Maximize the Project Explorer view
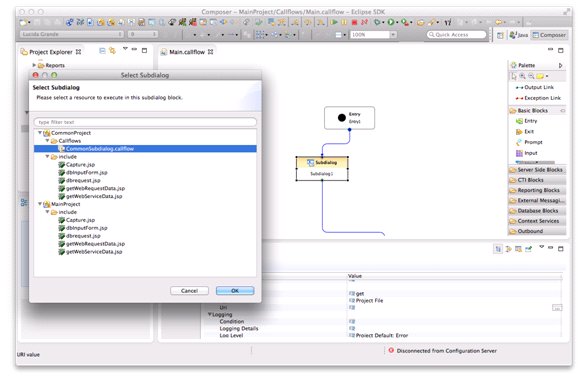 coord(145,50)
